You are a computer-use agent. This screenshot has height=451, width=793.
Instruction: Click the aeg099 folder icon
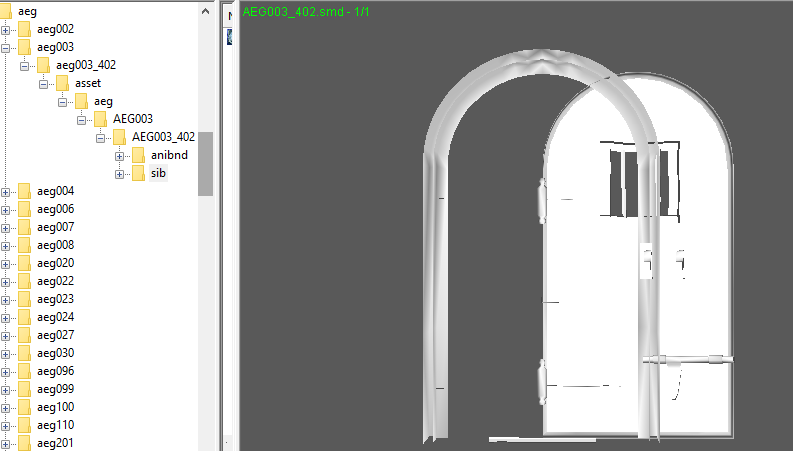tap(24, 389)
